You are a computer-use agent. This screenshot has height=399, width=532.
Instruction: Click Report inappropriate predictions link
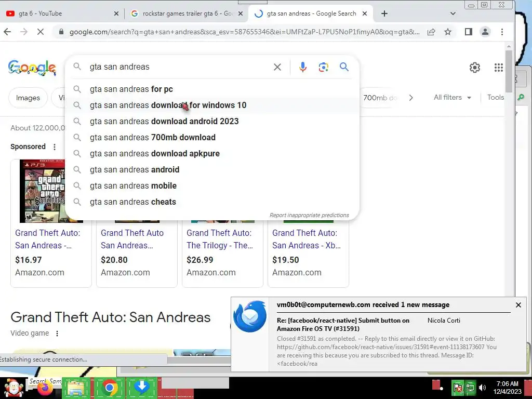point(309,215)
